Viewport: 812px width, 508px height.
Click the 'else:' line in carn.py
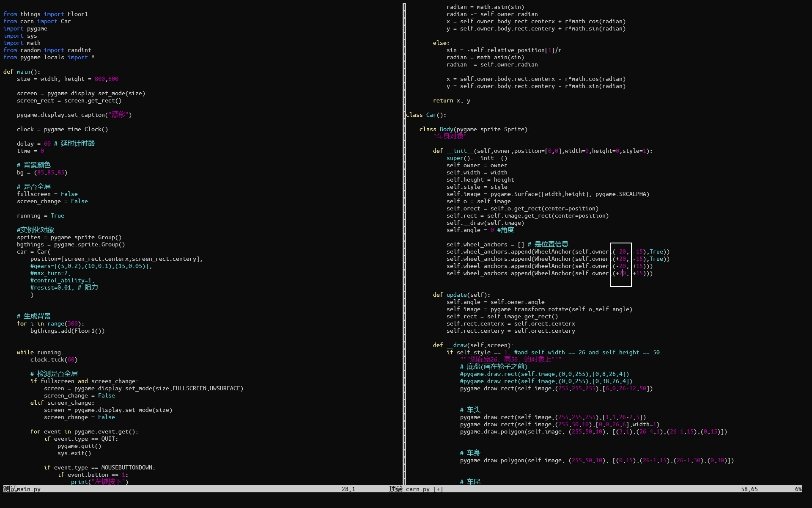(x=442, y=43)
